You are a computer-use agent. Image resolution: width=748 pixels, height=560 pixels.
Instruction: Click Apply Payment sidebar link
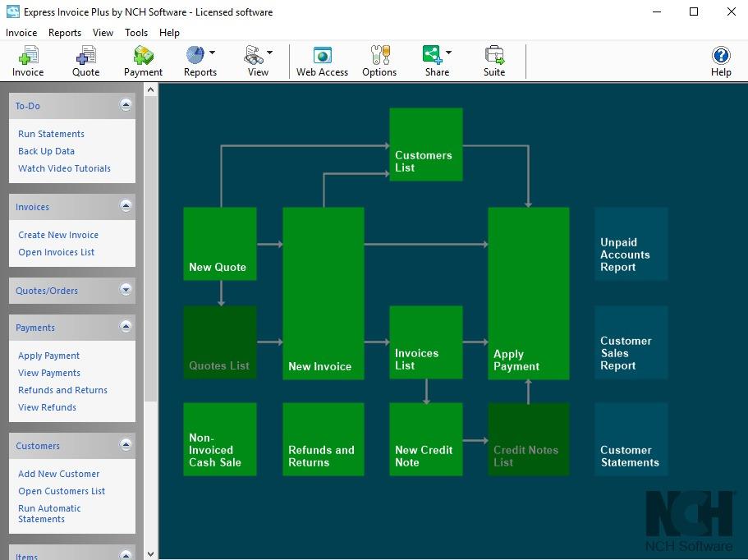[48, 356]
